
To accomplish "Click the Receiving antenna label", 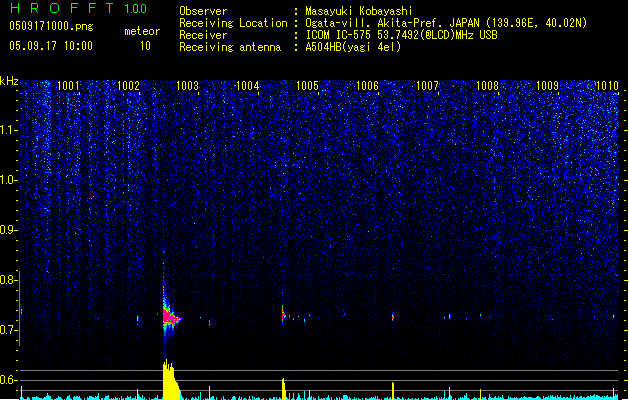I will (230, 47).
